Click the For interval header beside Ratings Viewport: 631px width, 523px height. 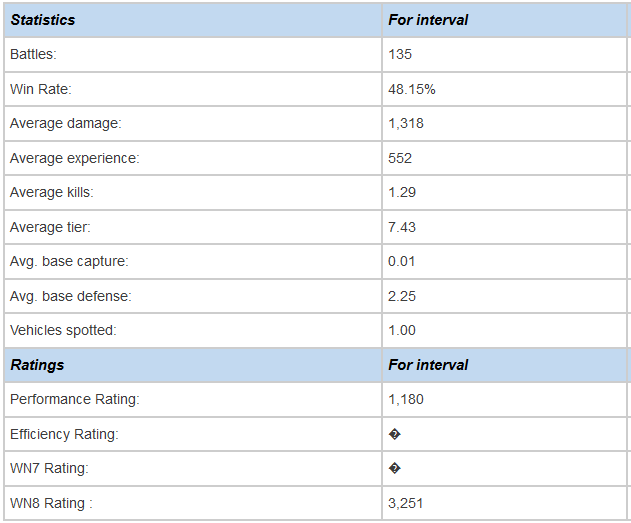pyautogui.click(x=428, y=365)
